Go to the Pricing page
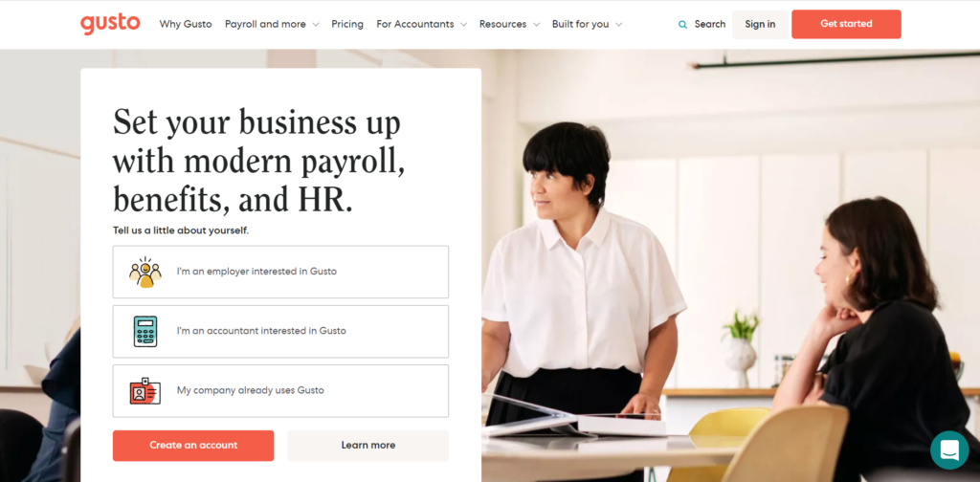The height and width of the screenshot is (482, 980). click(x=346, y=24)
